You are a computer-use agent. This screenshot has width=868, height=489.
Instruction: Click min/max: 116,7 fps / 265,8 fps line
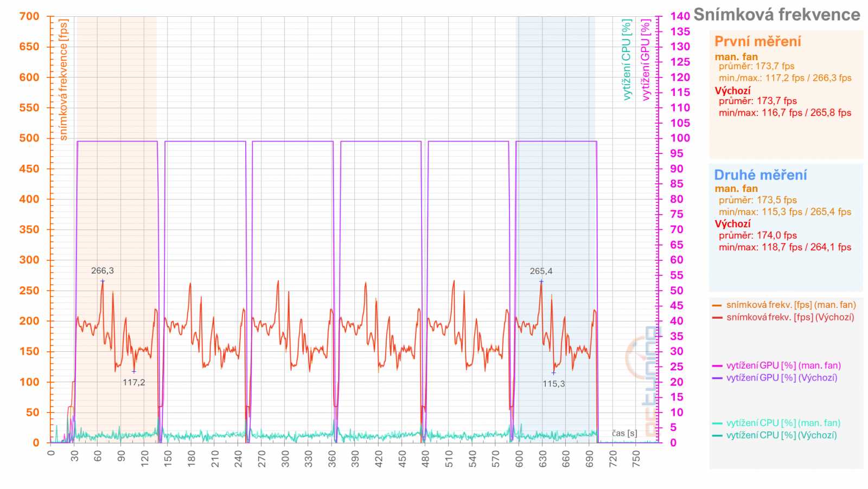[x=785, y=113]
